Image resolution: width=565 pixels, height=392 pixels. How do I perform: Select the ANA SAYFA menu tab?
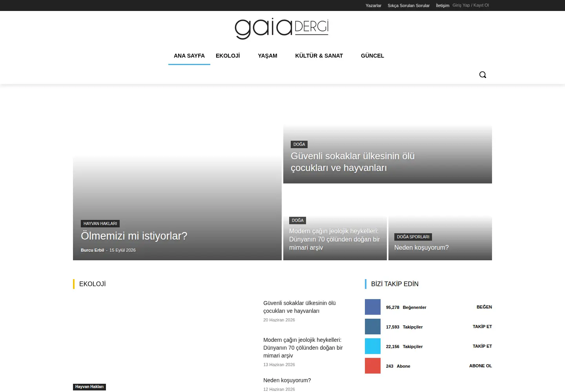click(189, 56)
